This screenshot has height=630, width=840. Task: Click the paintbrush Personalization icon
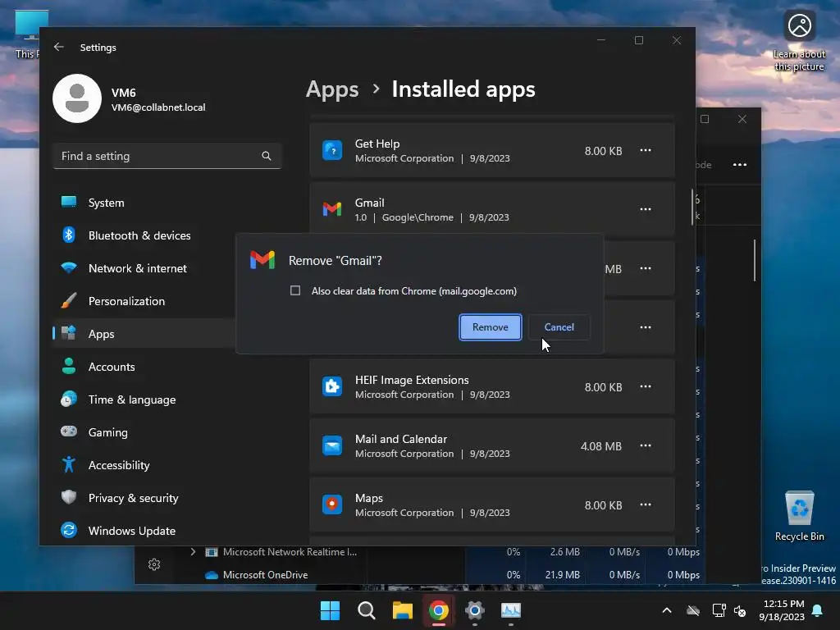(69, 300)
